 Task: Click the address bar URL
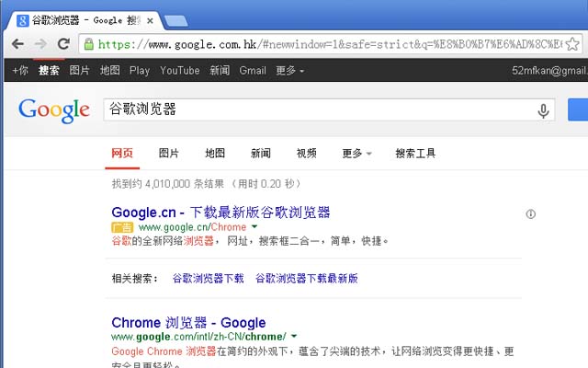[x=330, y=44]
